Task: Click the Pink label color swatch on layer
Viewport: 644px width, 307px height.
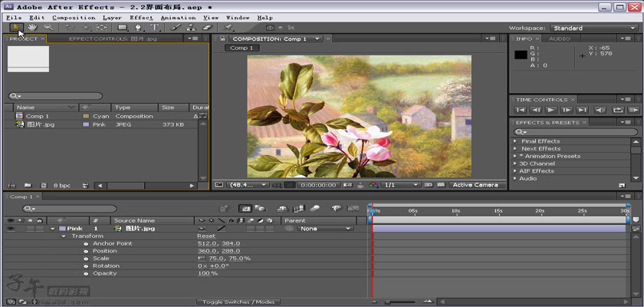Action: (x=62, y=229)
